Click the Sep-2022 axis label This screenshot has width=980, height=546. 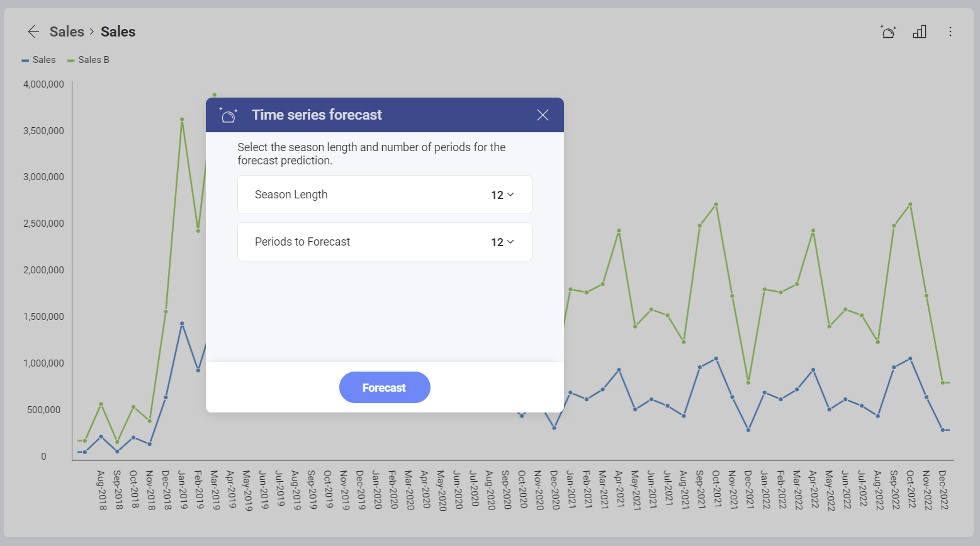894,490
